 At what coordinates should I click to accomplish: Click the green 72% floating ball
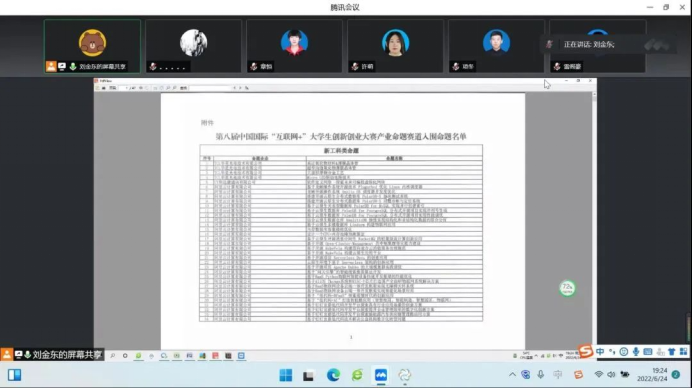pos(567,288)
